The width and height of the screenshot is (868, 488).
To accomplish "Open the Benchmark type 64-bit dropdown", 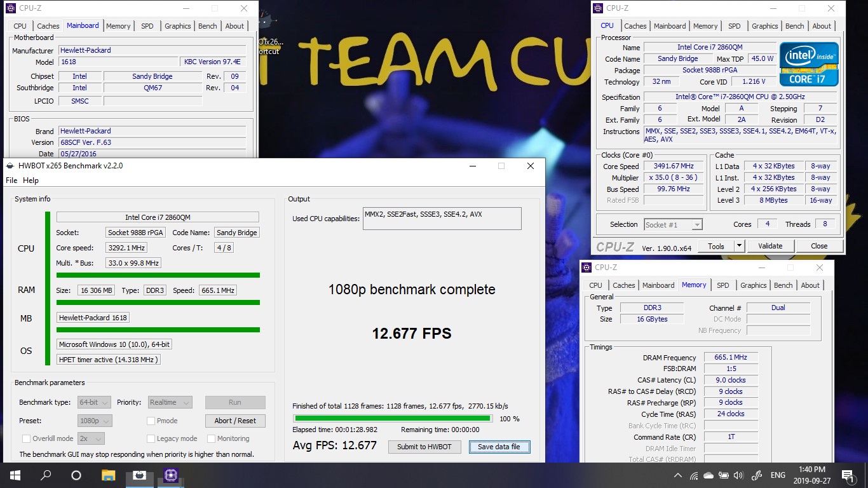I will click(94, 402).
